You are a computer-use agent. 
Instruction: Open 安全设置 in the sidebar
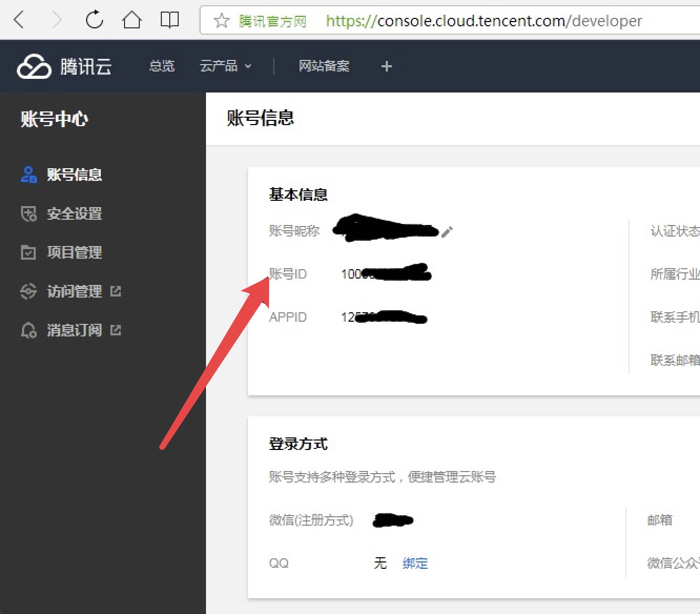[74, 213]
